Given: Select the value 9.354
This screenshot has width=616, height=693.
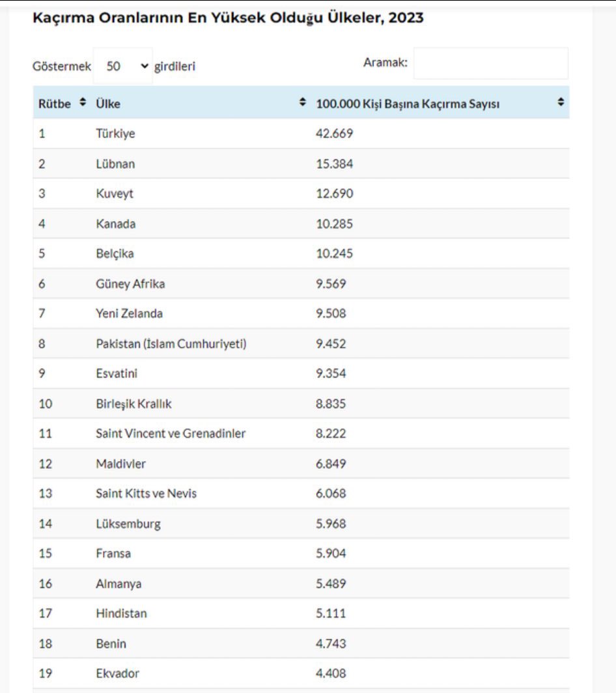Looking at the screenshot, I should 331,373.
